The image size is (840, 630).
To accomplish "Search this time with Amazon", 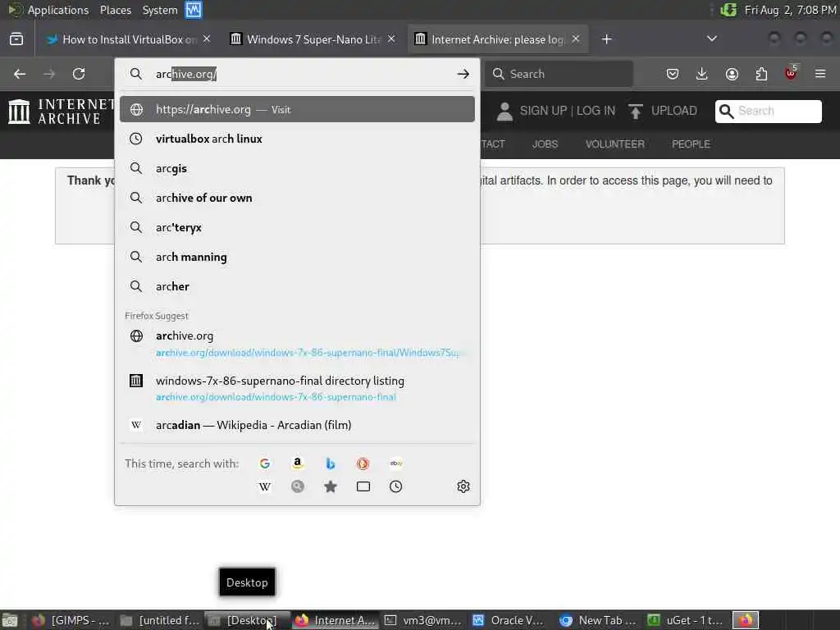I will [297, 463].
